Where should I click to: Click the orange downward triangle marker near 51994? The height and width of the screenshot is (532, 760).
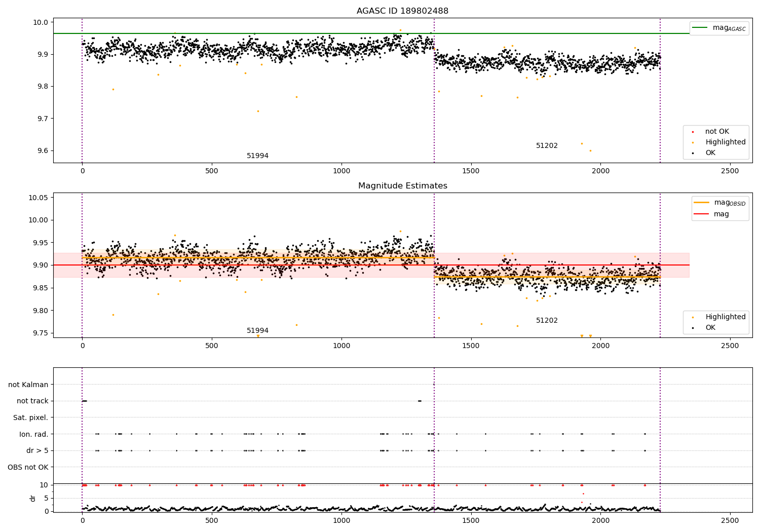[258, 336]
